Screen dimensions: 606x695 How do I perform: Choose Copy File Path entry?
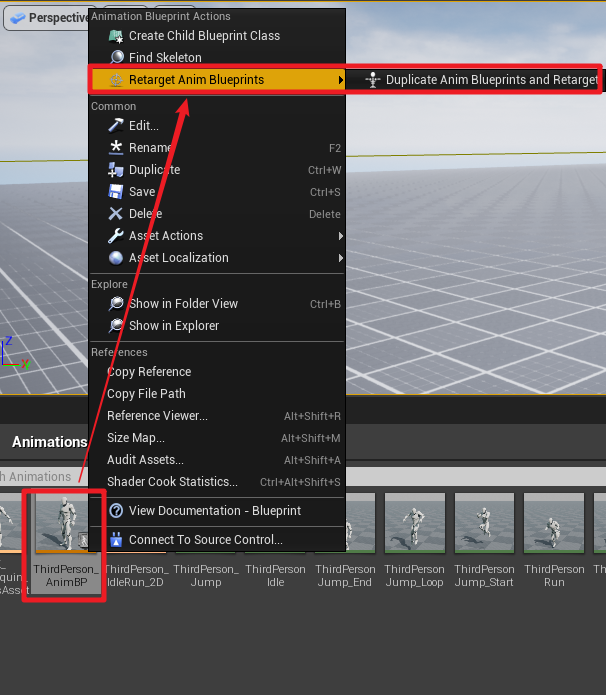[x=217, y=394]
